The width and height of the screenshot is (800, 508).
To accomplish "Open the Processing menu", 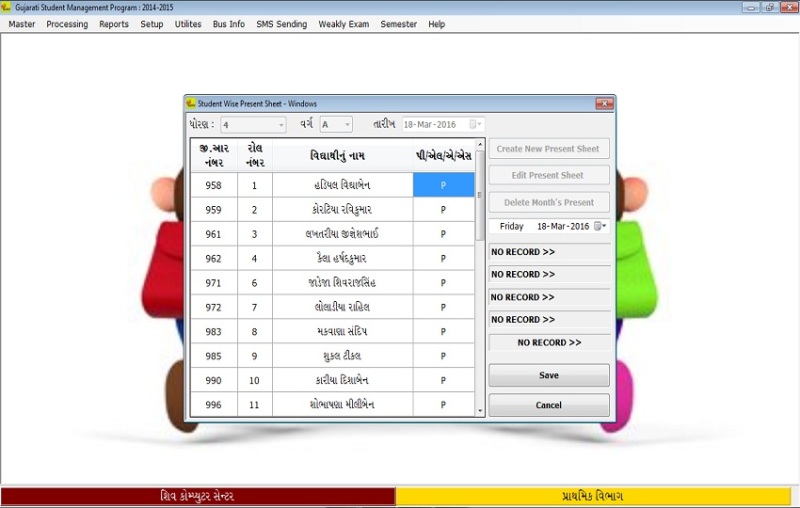I will tap(67, 24).
